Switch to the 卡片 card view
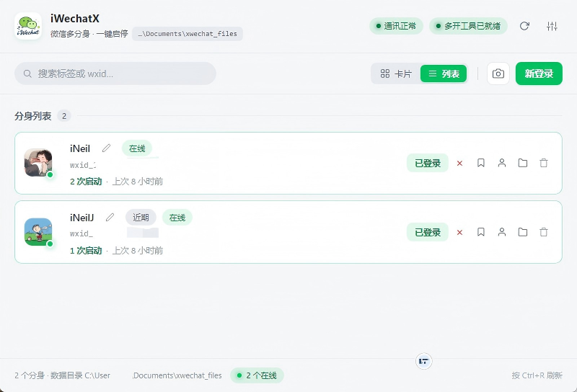The height and width of the screenshot is (392, 577). coord(395,73)
